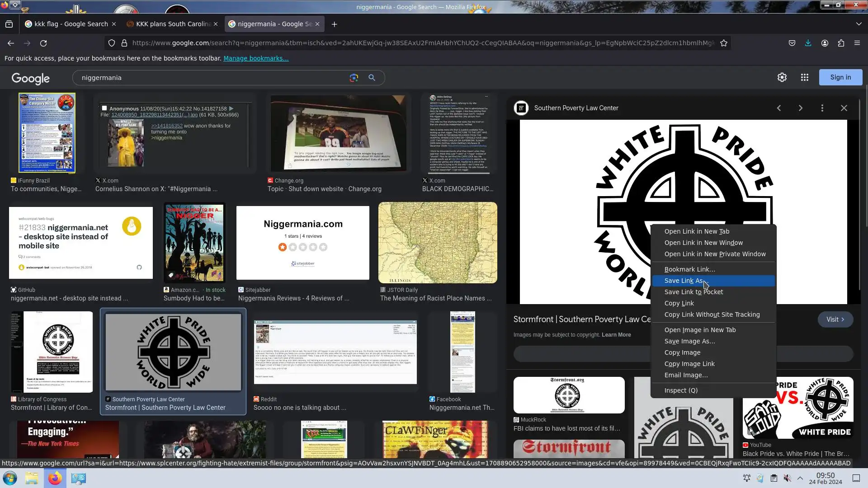Open the Extensions puzzle icon

(x=841, y=43)
